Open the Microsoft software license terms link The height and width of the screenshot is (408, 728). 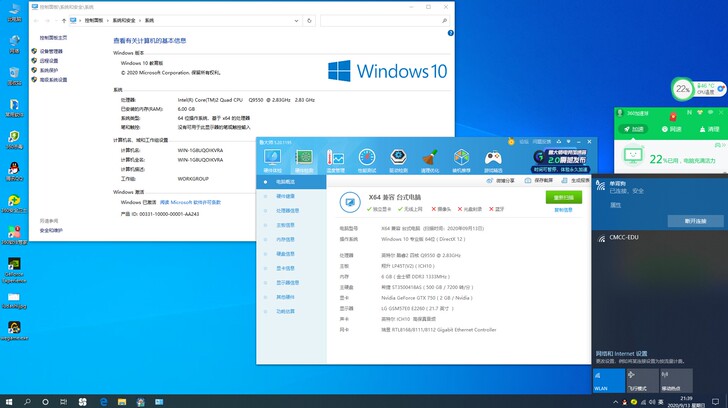pos(190,202)
